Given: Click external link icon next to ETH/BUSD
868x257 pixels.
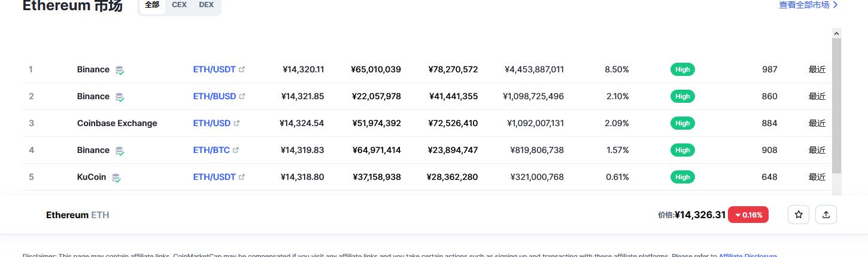Looking at the screenshot, I should coord(242,96).
